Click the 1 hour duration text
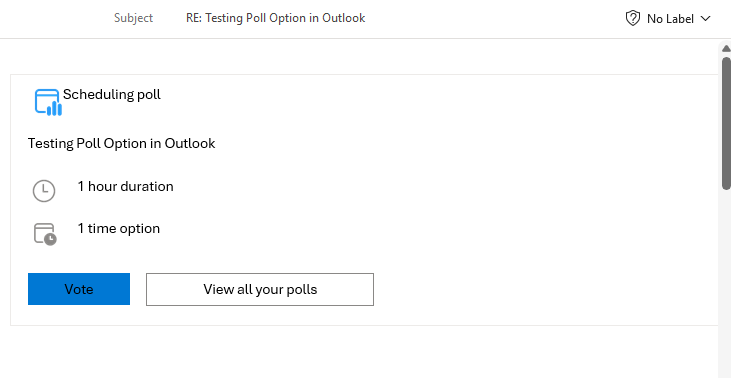The image size is (731, 378). 125,186
